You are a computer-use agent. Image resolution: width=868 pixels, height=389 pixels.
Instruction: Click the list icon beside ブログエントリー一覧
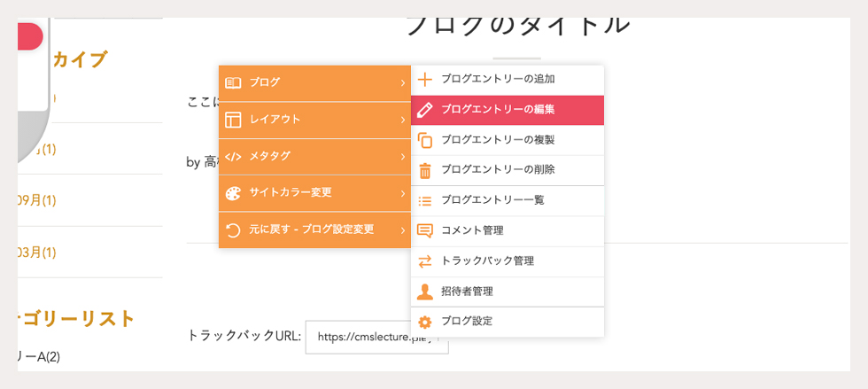(x=424, y=200)
